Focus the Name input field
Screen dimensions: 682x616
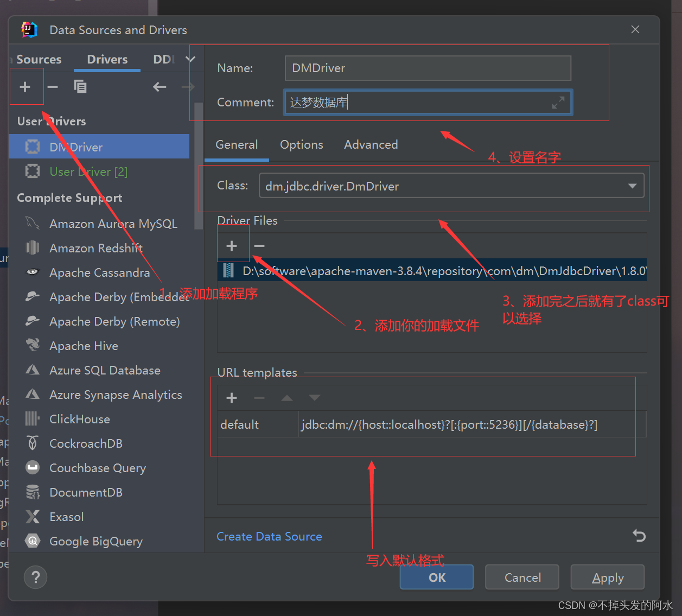(428, 68)
